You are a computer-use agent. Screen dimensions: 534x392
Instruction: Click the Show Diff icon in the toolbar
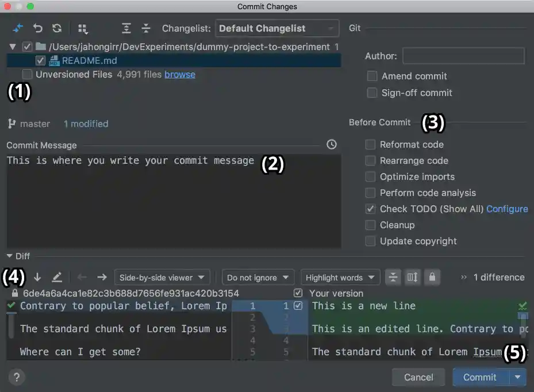point(18,27)
